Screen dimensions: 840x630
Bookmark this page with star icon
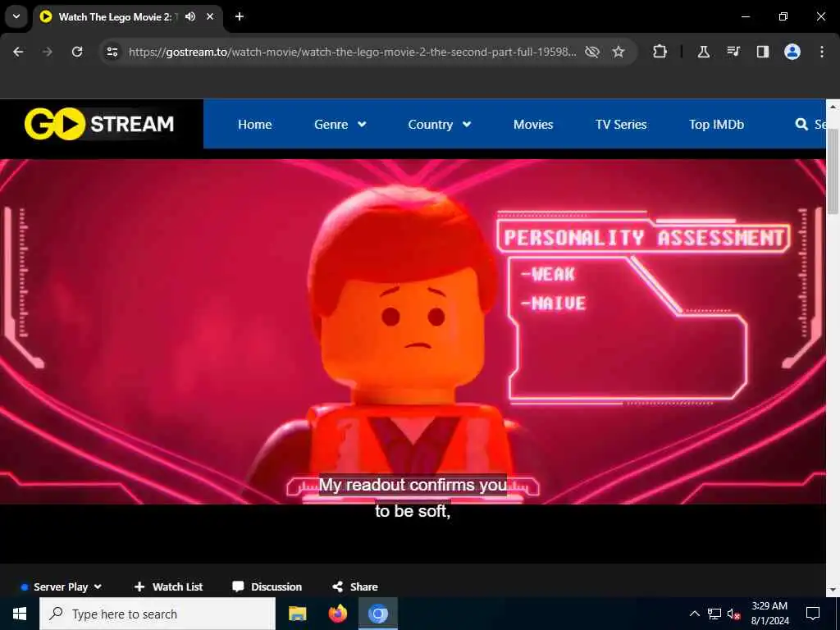pos(619,52)
